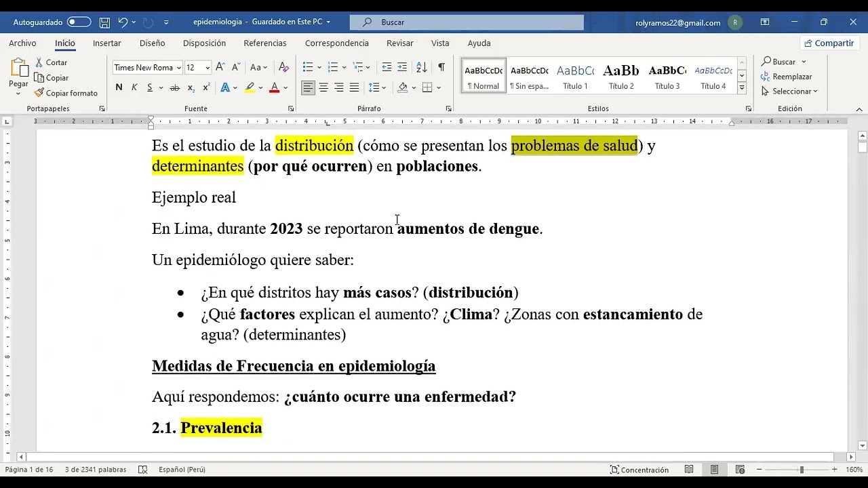The height and width of the screenshot is (488, 868).
Task: Open the font size dropdown
Action: pyautogui.click(x=208, y=68)
